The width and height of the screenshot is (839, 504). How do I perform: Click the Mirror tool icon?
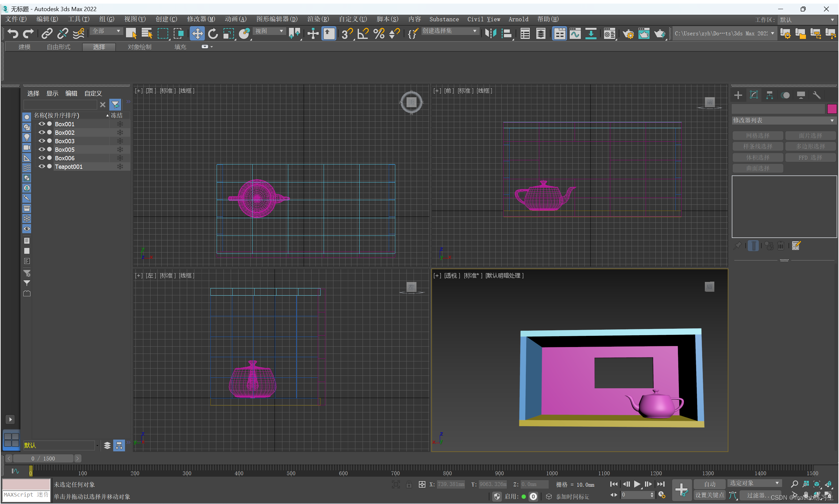pos(491,33)
